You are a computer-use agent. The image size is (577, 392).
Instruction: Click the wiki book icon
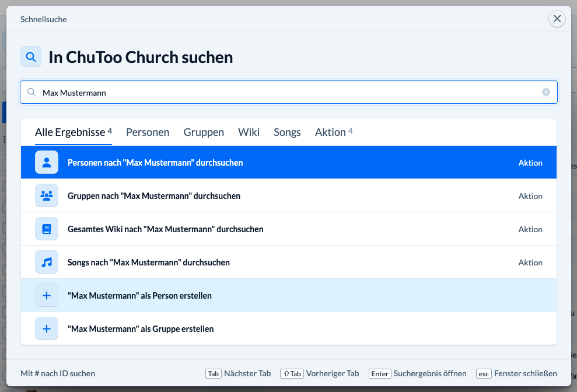tap(47, 229)
